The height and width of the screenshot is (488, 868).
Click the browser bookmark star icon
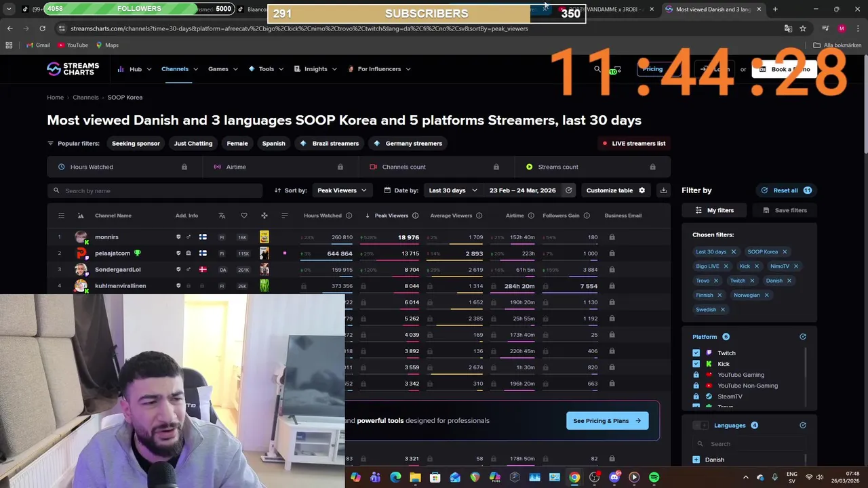pyautogui.click(x=803, y=28)
